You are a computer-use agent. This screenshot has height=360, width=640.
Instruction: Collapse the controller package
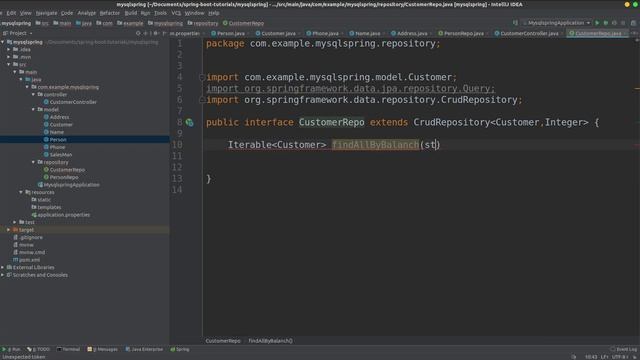[x=33, y=94]
